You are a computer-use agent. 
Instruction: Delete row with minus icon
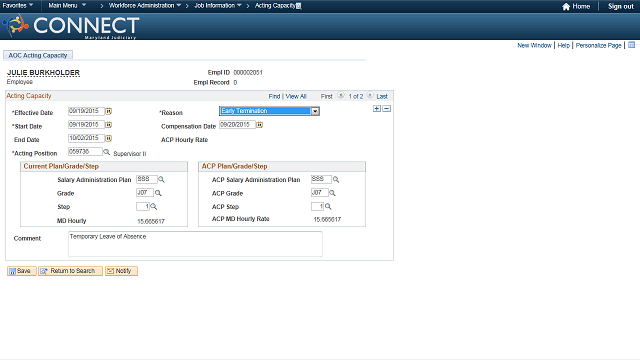tap(387, 109)
